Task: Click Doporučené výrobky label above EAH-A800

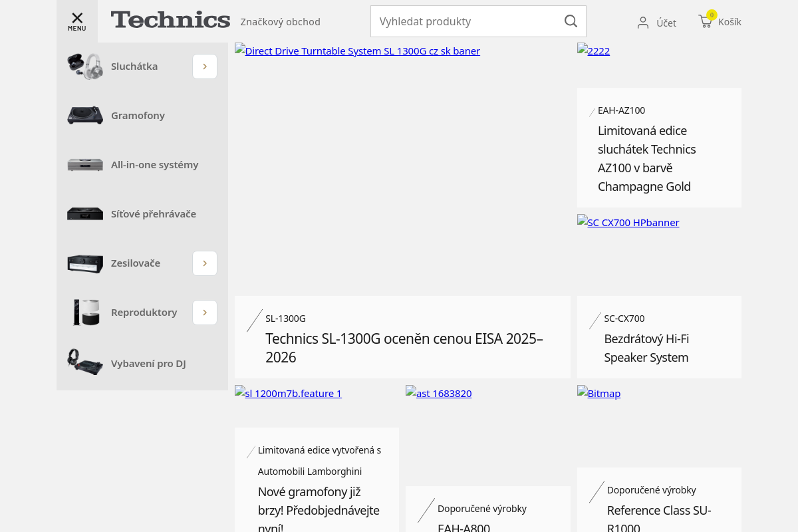Action: pos(482,509)
